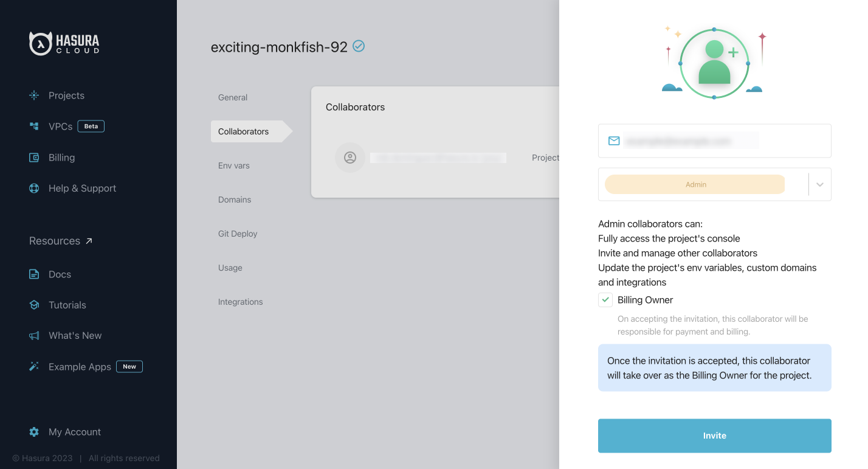Image resolution: width=868 pixels, height=469 pixels.
Task: Click the collaborator email input field
Action: (x=714, y=141)
